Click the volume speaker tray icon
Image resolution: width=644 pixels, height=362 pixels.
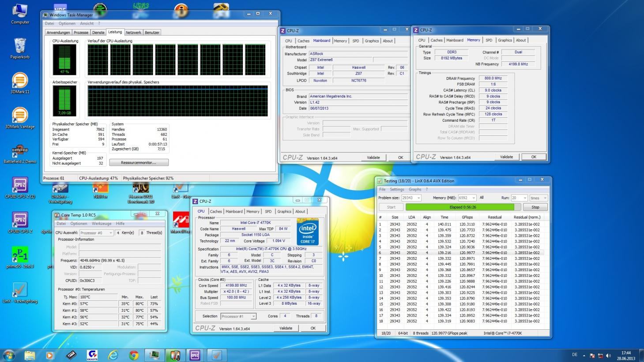(608, 355)
